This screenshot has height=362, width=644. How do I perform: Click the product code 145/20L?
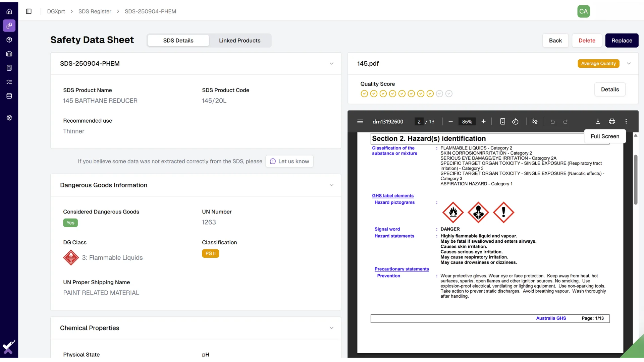(x=214, y=101)
